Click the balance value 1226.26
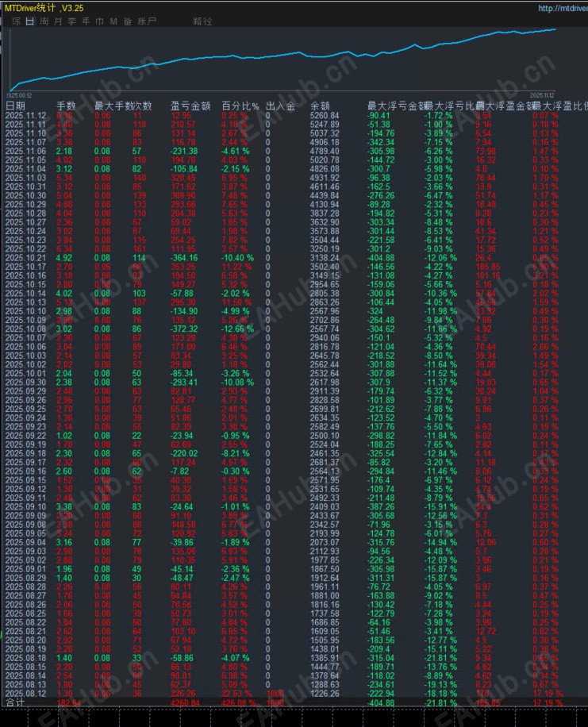This screenshot has height=727, width=588. click(x=325, y=694)
